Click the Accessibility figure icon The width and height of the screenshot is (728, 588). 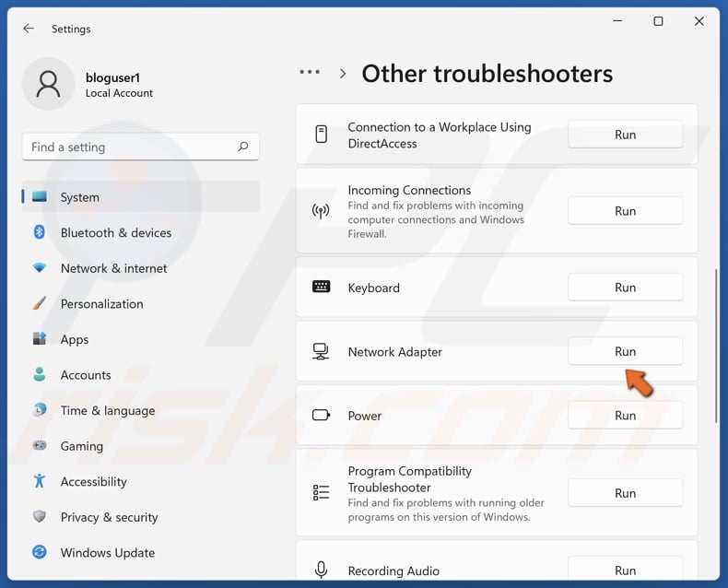pyautogui.click(x=40, y=481)
